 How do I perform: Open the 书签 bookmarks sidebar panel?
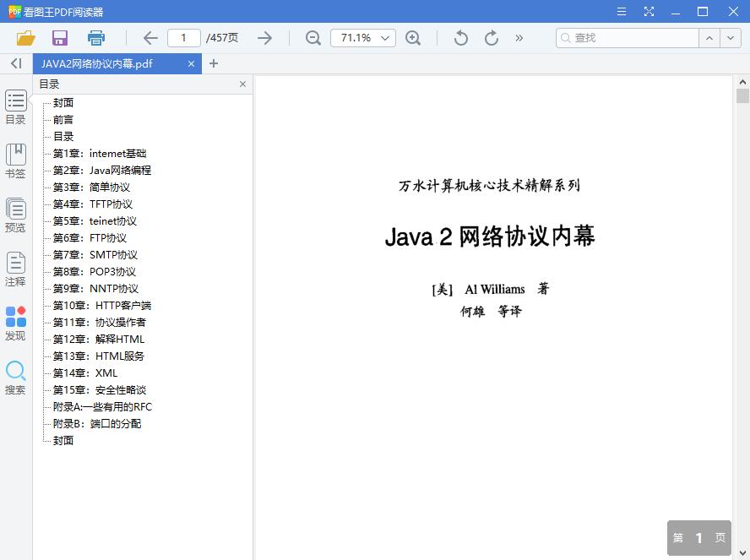(x=16, y=161)
